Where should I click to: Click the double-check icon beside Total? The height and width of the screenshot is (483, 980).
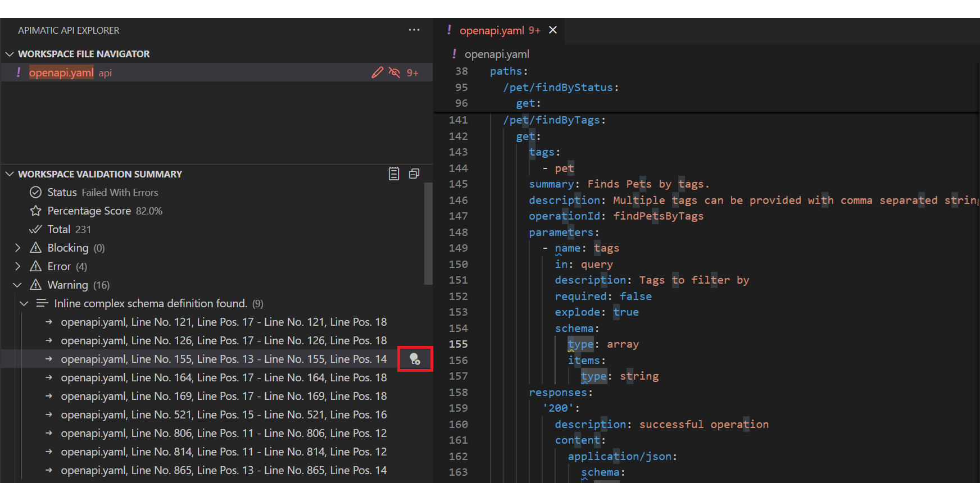[35, 229]
